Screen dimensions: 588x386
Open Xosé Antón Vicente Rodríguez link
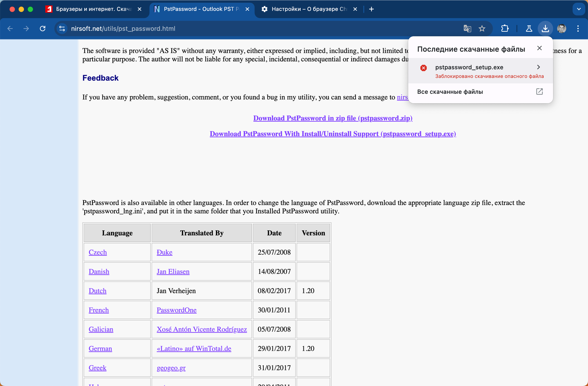202,329
